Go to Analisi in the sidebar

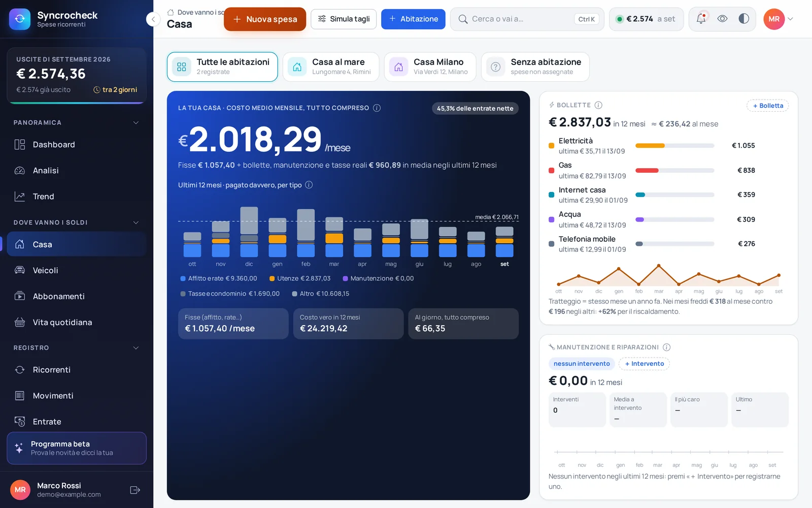77,171
